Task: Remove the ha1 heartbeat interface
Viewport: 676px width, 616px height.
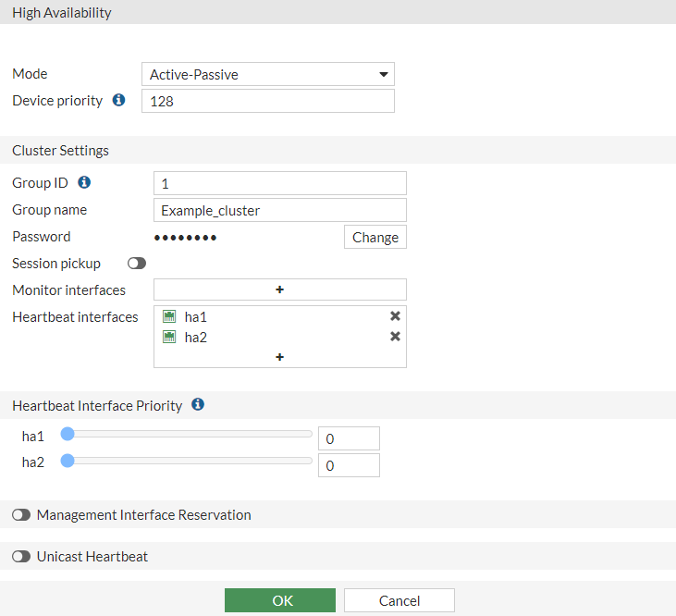Action: 395,316
